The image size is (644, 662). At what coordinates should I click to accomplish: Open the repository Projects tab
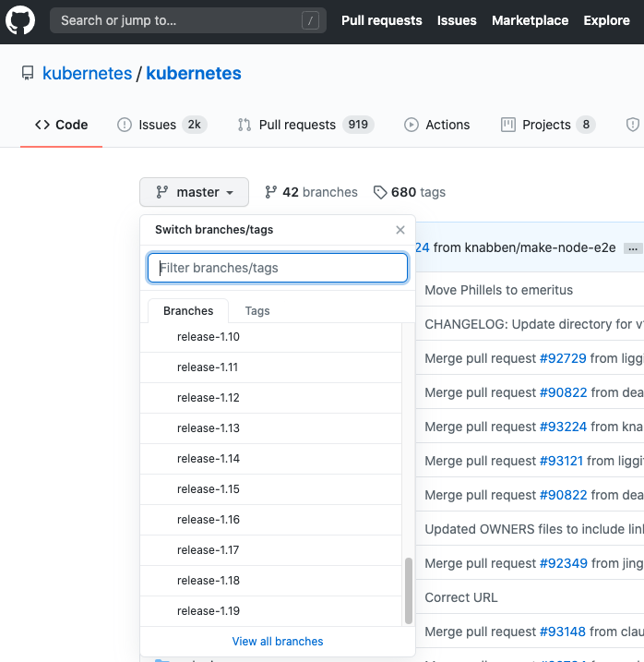[x=548, y=125]
